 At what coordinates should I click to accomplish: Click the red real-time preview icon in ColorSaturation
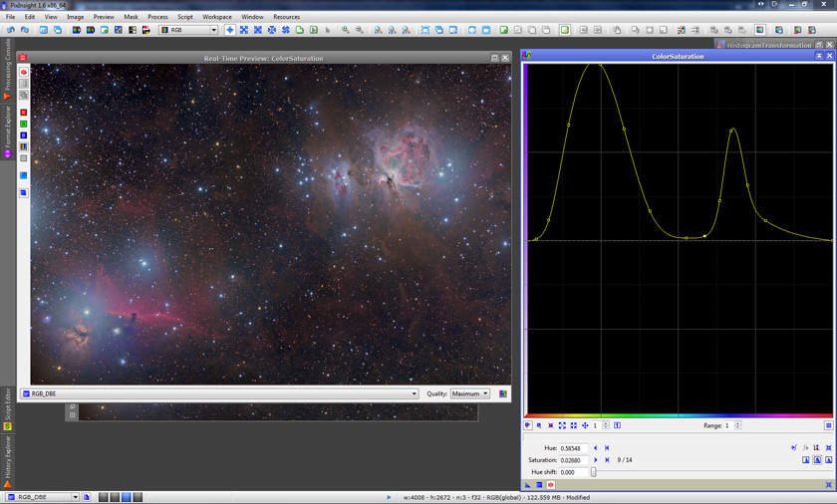(550, 484)
